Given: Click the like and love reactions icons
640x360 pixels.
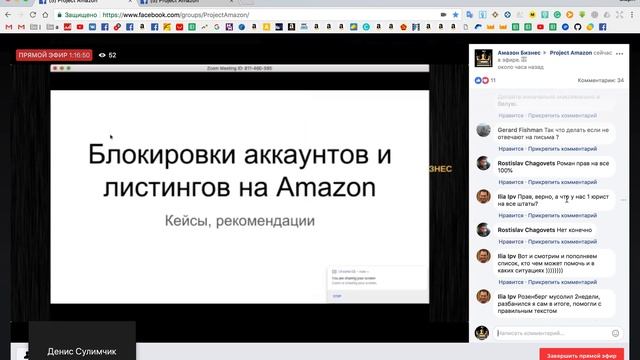Looking at the screenshot, I should 482,80.
